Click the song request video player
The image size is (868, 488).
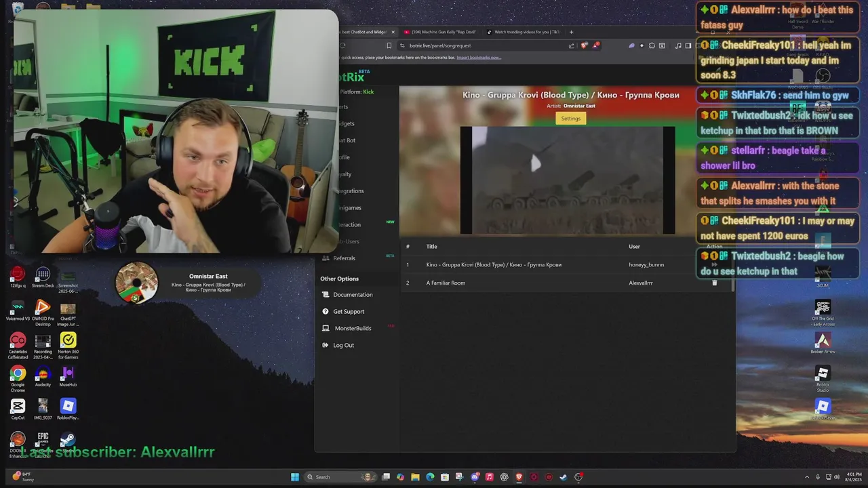(568, 180)
